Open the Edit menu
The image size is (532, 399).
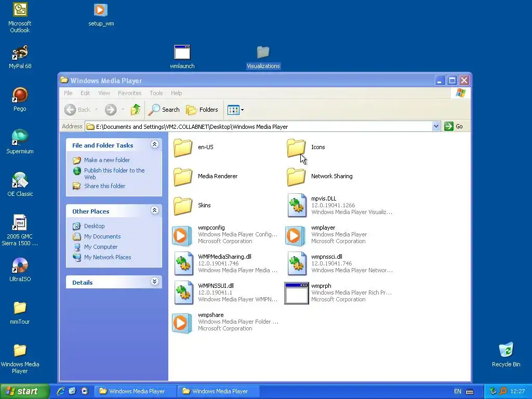pyautogui.click(x=85, y=93)
